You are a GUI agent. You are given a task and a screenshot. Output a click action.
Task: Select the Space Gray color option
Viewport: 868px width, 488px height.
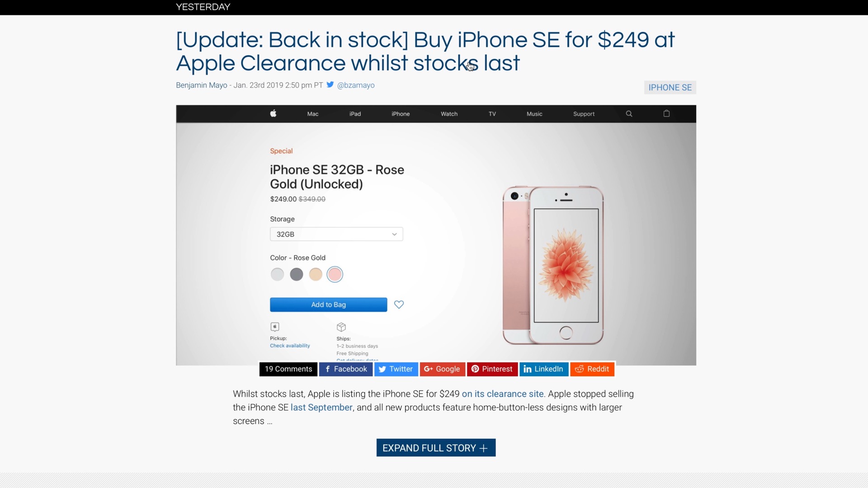[x=297, y=274]
